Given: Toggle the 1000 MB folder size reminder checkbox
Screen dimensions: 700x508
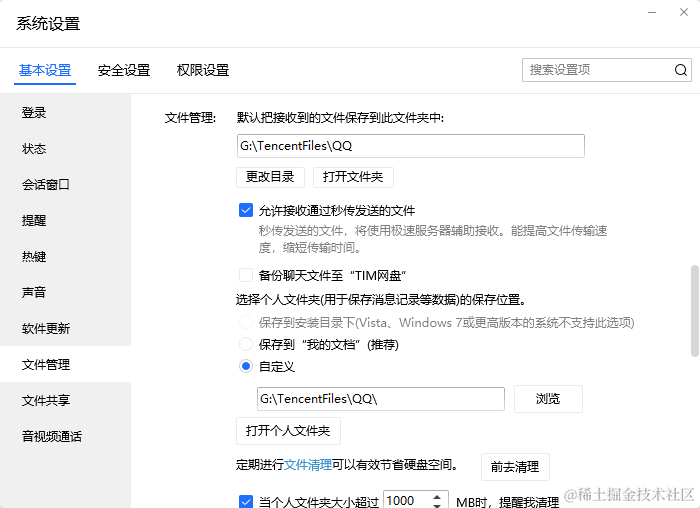Looking at the screenshot, I should coord(246,502).
